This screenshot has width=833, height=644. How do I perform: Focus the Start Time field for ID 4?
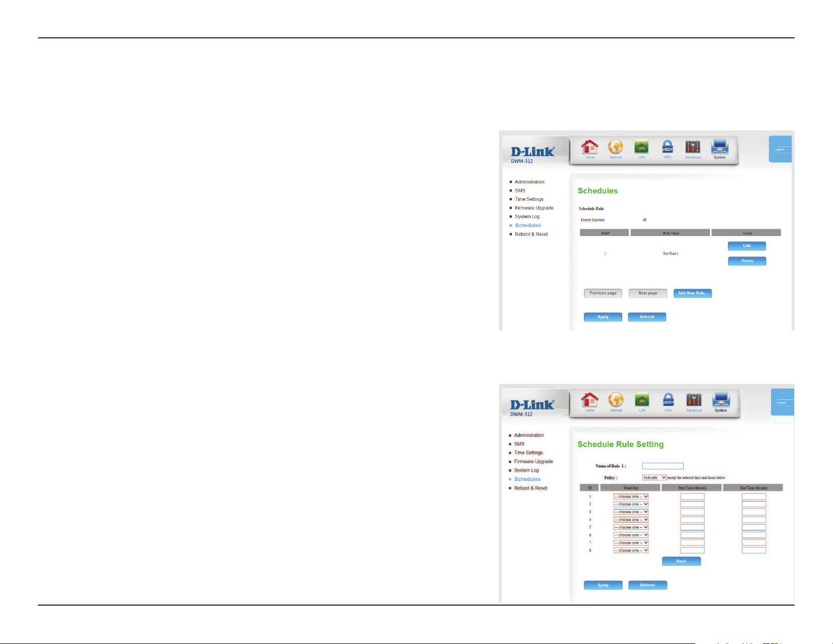click(x=692, y=519)
